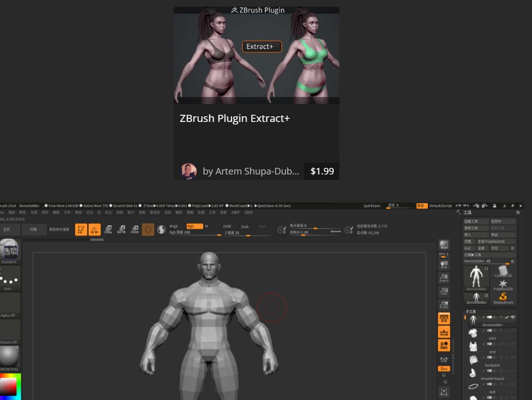Image resolution: width=532 pixels, height=400 pixels.
Task: Select the Move transform icon in top shelf
Action: pos(108,230)
